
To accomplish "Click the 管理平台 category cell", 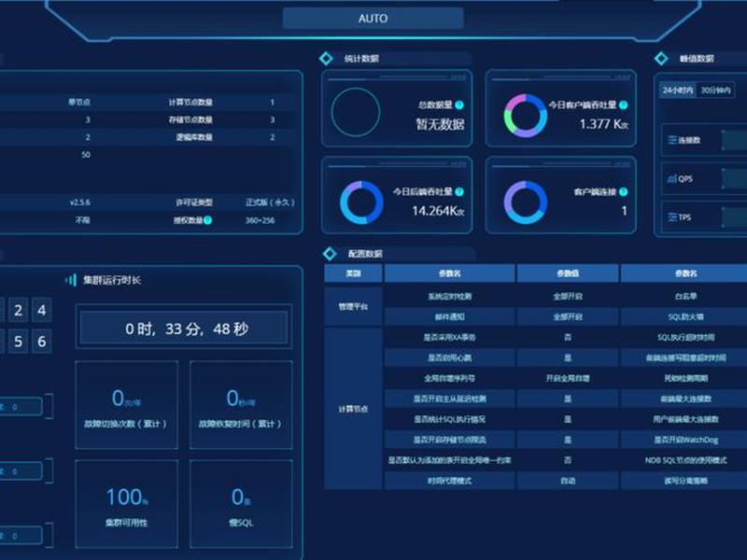I will point(353,307).
